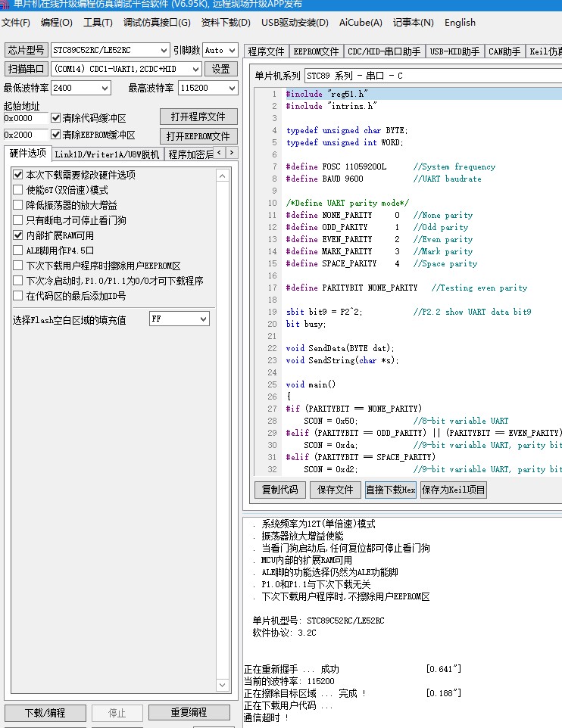Select the 程序文件 tab

click(266, 51)
